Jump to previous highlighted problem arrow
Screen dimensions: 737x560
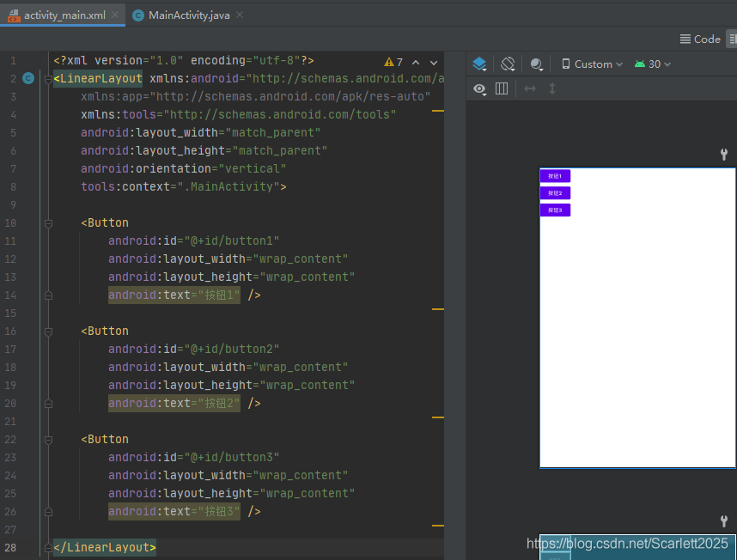pos(416,63)
